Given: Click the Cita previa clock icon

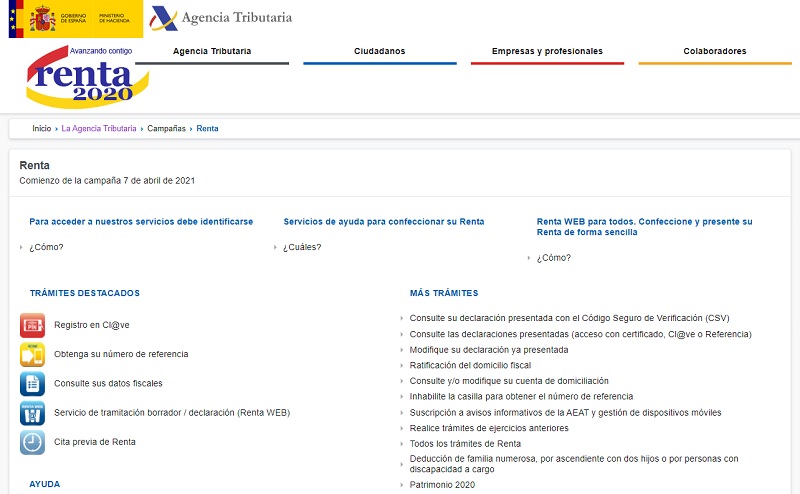Looking at the screenshot, I should pos(32,441).
